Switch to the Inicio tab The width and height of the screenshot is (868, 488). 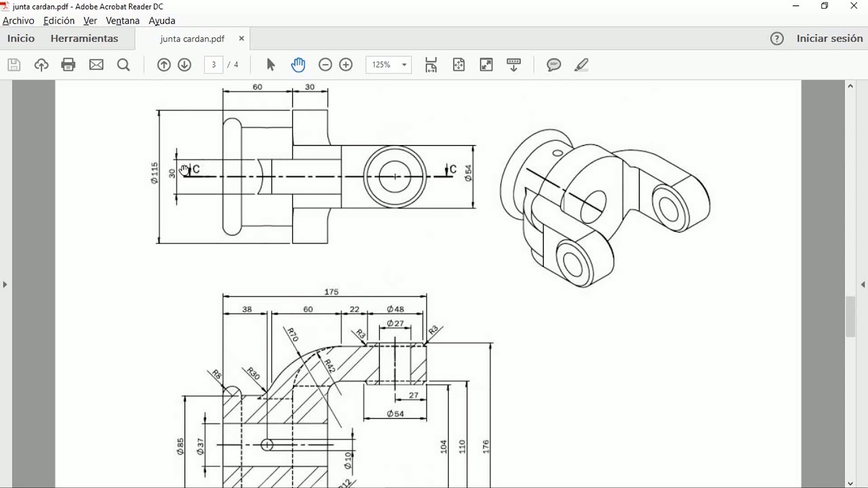click(x=21, y=39)
